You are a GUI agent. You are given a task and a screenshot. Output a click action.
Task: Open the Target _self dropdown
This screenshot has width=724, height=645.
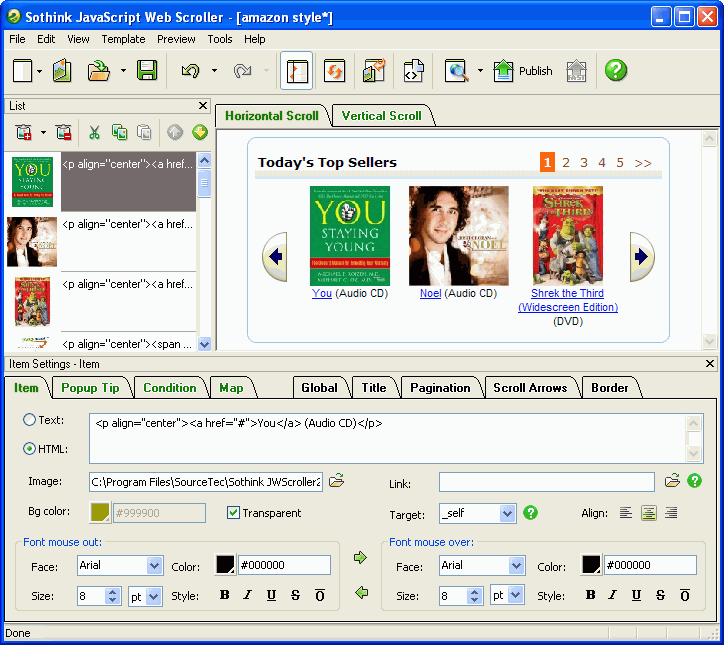click(507, 513)
